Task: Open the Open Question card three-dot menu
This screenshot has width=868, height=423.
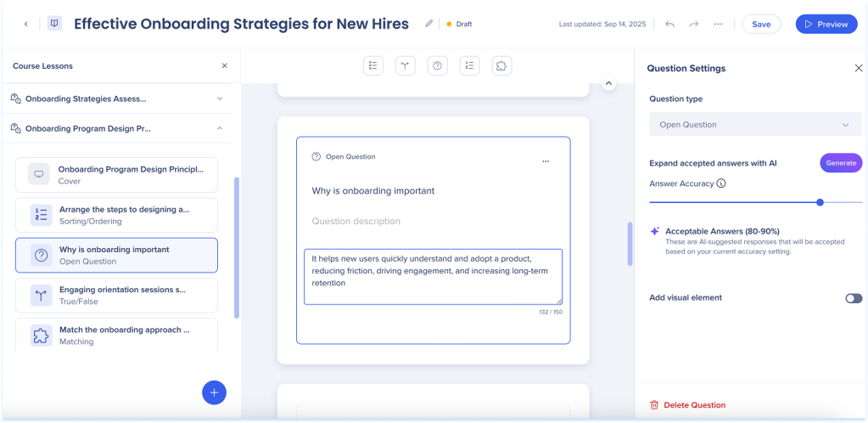Action: 545,161
